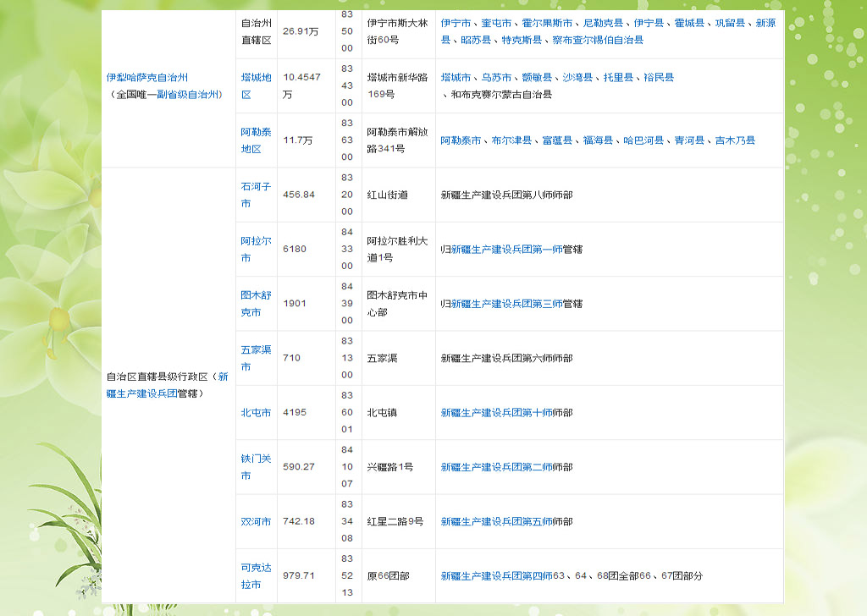Follow the 巩留县 link
The height and width of the screenshot is (616, 867).
(730, 23)
